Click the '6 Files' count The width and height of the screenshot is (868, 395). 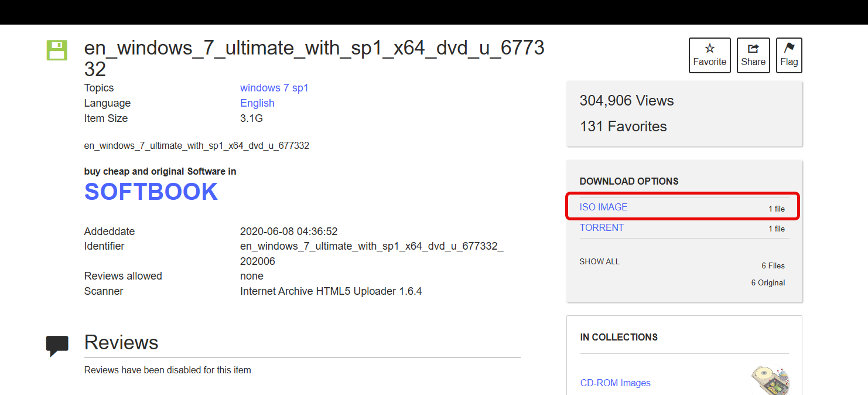coord(773,265)
